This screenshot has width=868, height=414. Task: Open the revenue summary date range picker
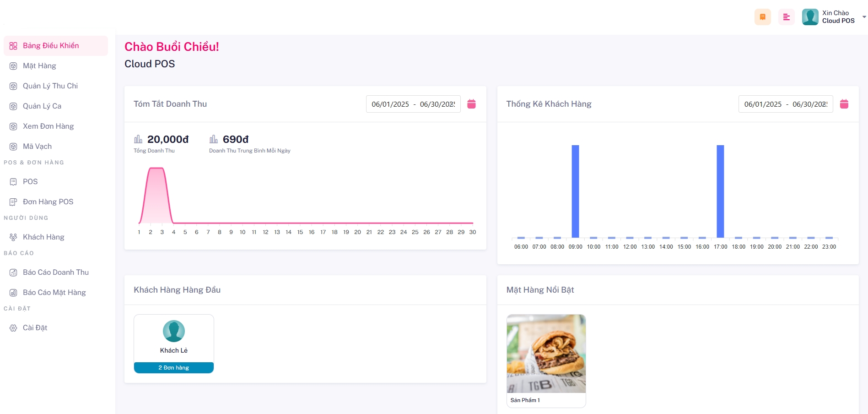(x=413, y=104)
